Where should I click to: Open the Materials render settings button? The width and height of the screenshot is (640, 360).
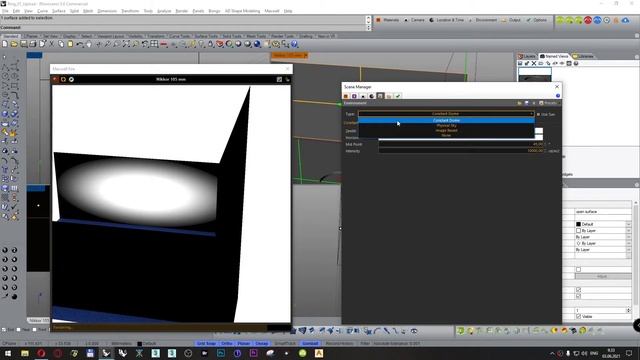(x=388, y=20)
